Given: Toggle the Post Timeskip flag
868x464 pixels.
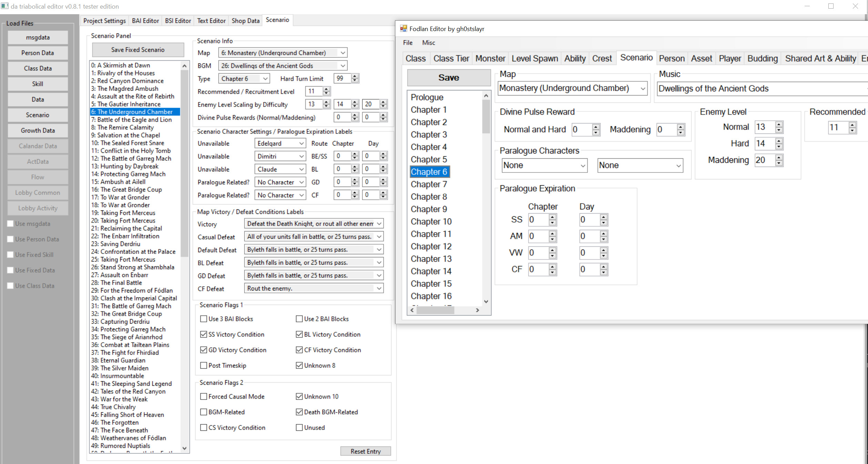Looking at the screenshot, I should pyautogui.click(x=203, y=365).
